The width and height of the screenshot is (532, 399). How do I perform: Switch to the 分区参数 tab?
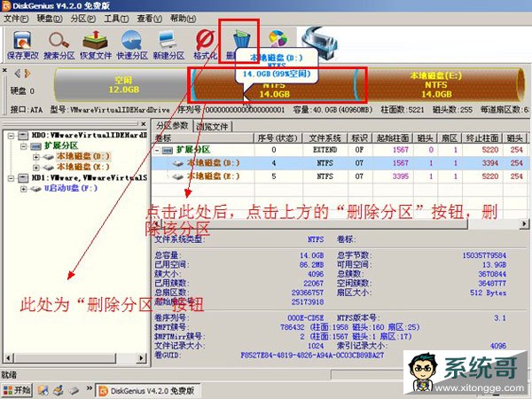click(x=172, y=126)
